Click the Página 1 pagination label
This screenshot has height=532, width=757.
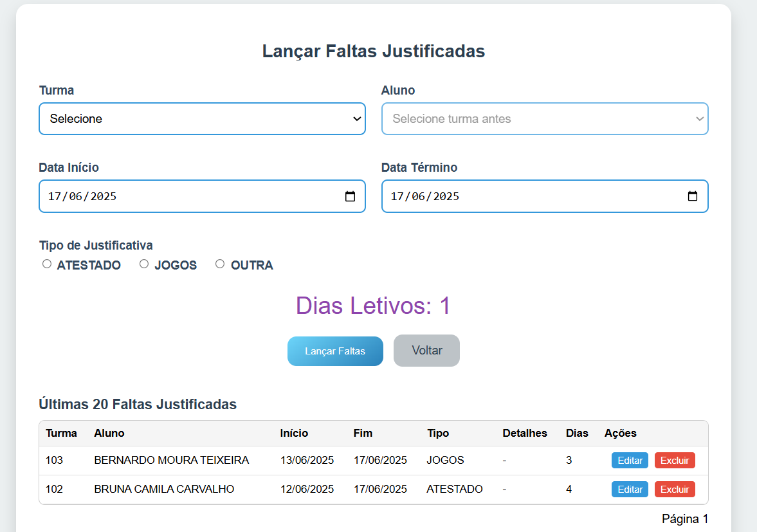684,518
